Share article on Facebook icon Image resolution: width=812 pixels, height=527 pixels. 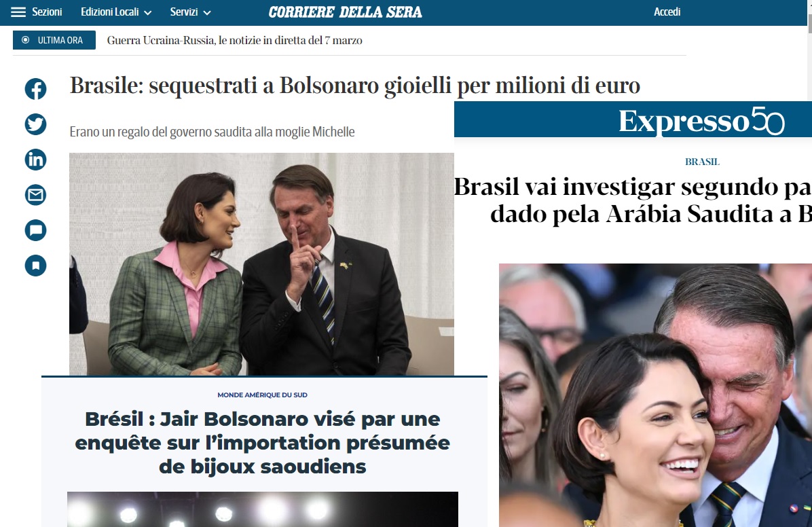coord(36,89)
